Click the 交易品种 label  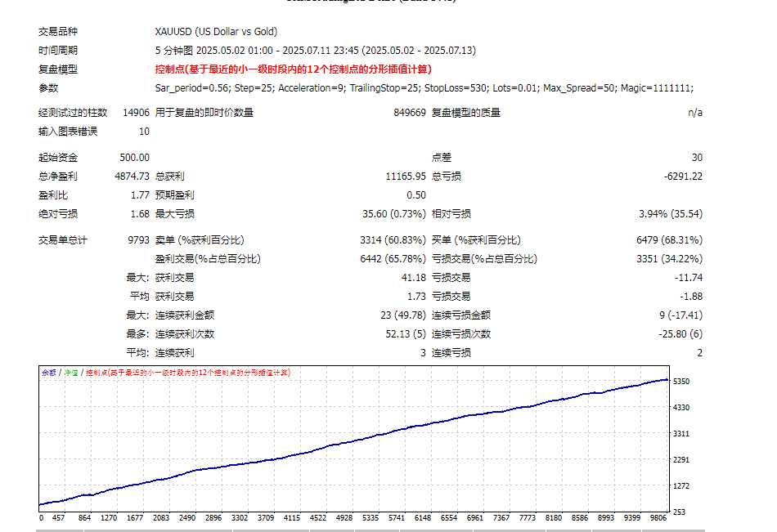pos(58,32)
